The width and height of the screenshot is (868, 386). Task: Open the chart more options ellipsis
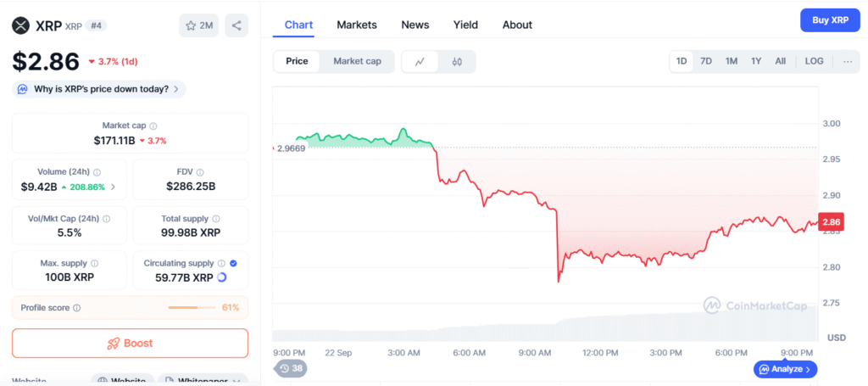848,61
